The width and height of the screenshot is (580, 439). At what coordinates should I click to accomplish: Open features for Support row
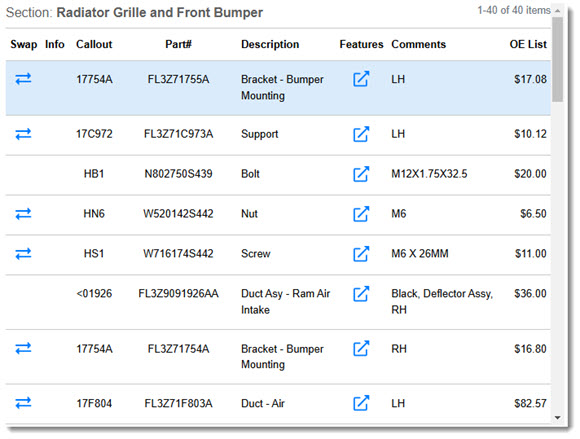pos(361,134)
